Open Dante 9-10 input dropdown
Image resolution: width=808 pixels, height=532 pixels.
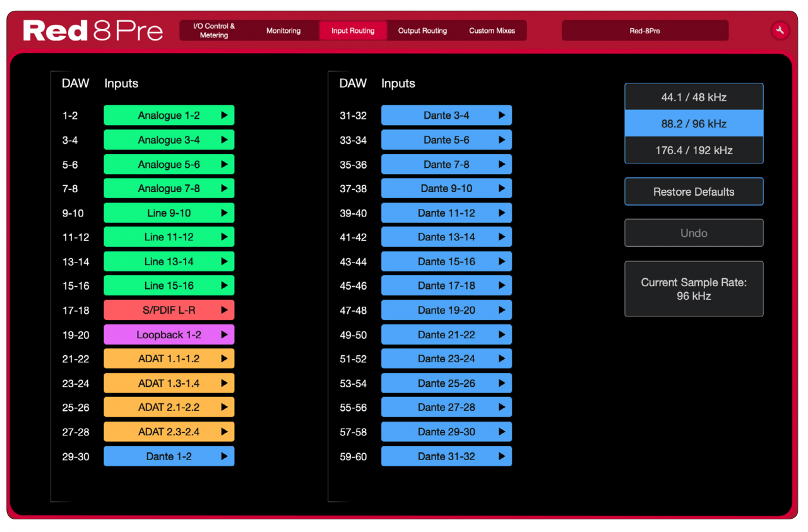point(446,189)
